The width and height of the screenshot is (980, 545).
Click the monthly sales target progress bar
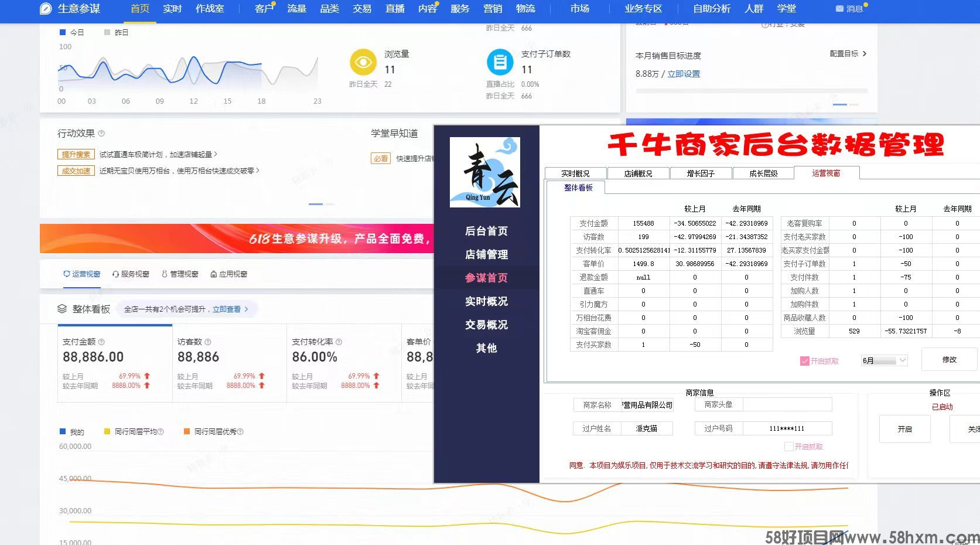click(x=752, y=91)
